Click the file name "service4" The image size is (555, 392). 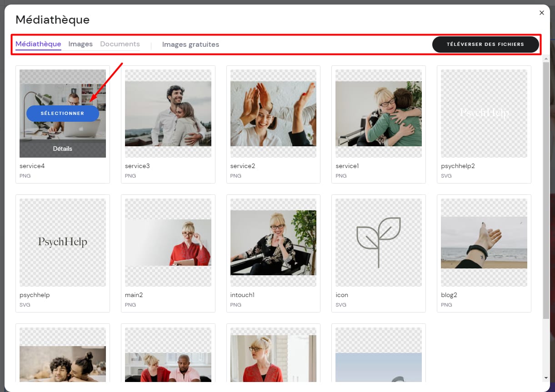(x=32, y=166)
